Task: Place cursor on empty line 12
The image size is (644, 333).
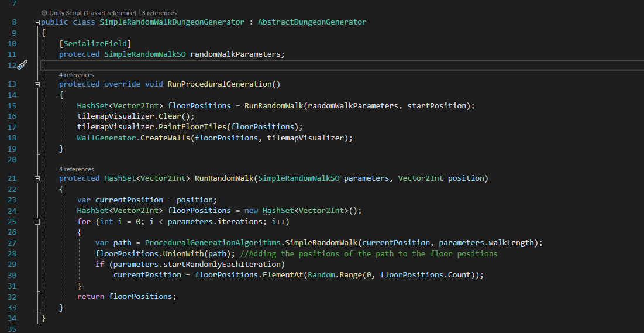Action: pyautogui.click(x=342, y=65)
